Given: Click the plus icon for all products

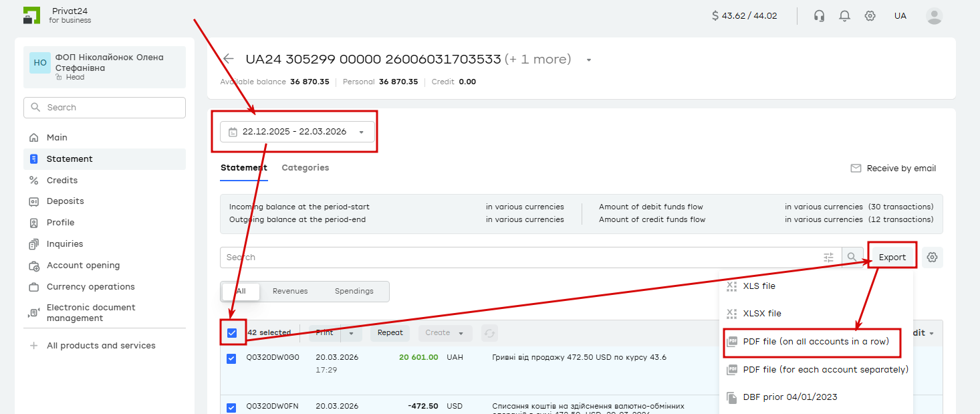Looking at the screenshot, I should click(x=34, y=346).
